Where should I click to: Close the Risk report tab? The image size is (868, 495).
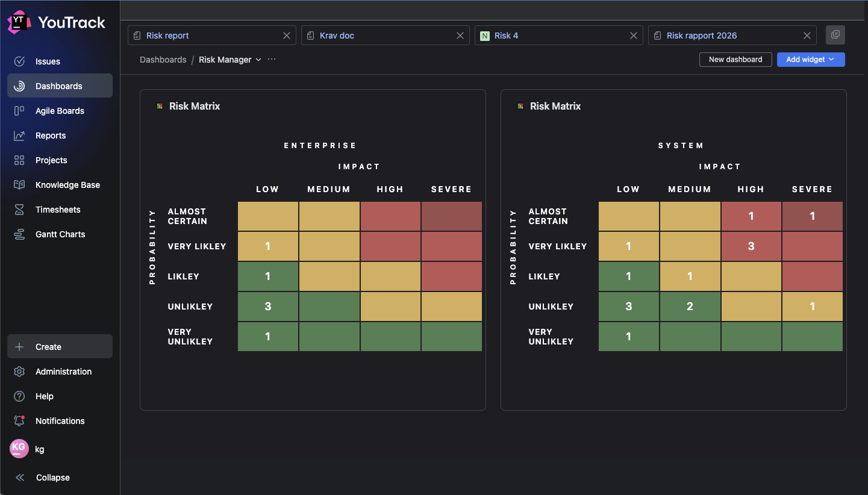[287, 36]
